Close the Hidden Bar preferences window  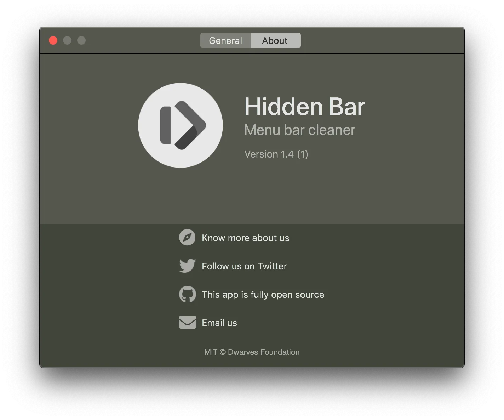point(53,40)
